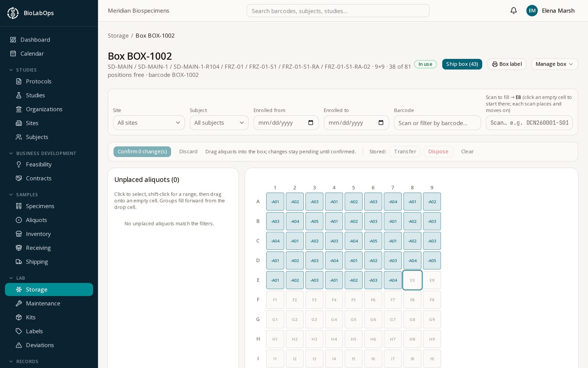Open Receiving from the sidebar
Viewport: 588px width, 368px height.
pyautogui.click(x=49, y=248)
